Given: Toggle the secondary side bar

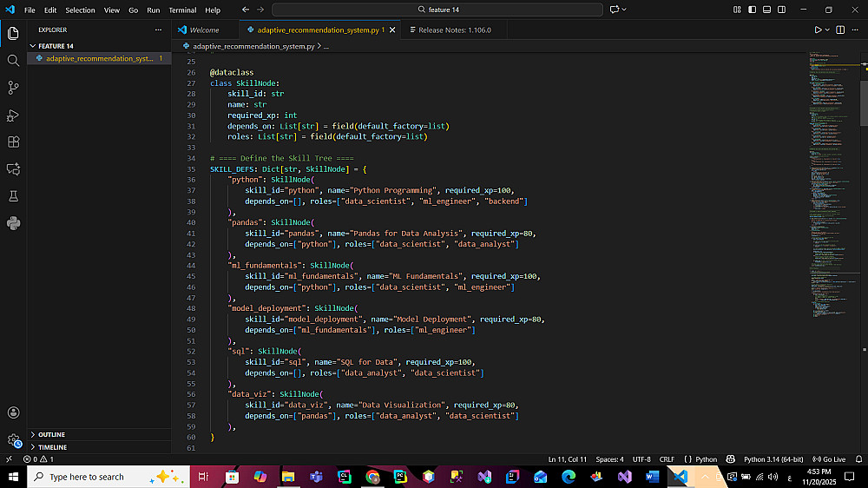Looking at the screenshot, I should point(781,10).
